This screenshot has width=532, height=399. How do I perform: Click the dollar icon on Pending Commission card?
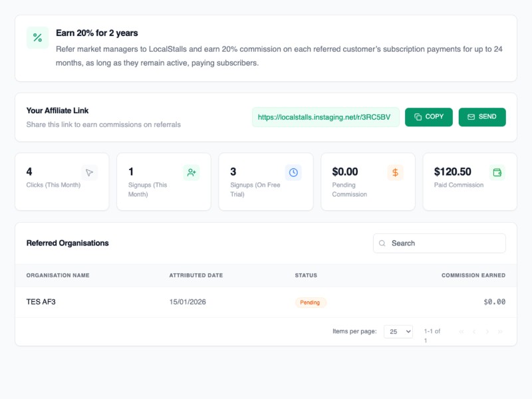395,173
